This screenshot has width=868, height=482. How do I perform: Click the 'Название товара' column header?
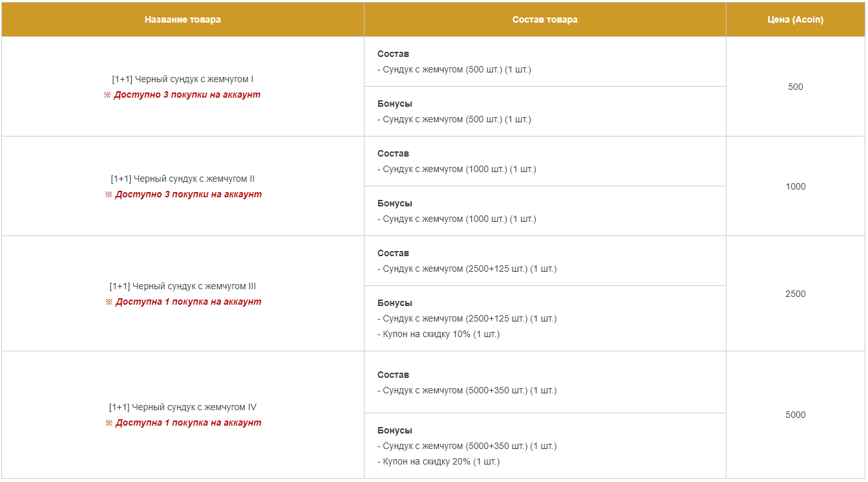click(x=183, y=19)
